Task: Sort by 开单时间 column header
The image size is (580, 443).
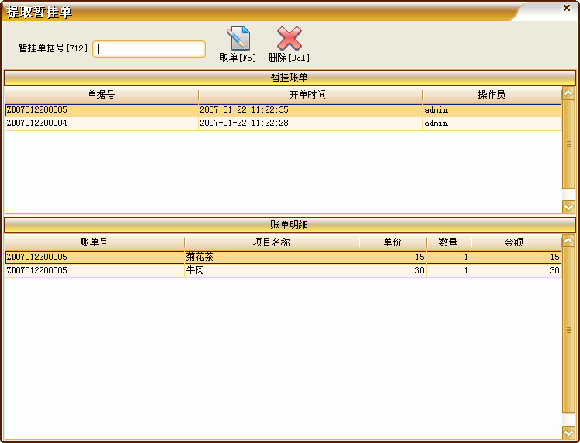Action: (310, 95)
